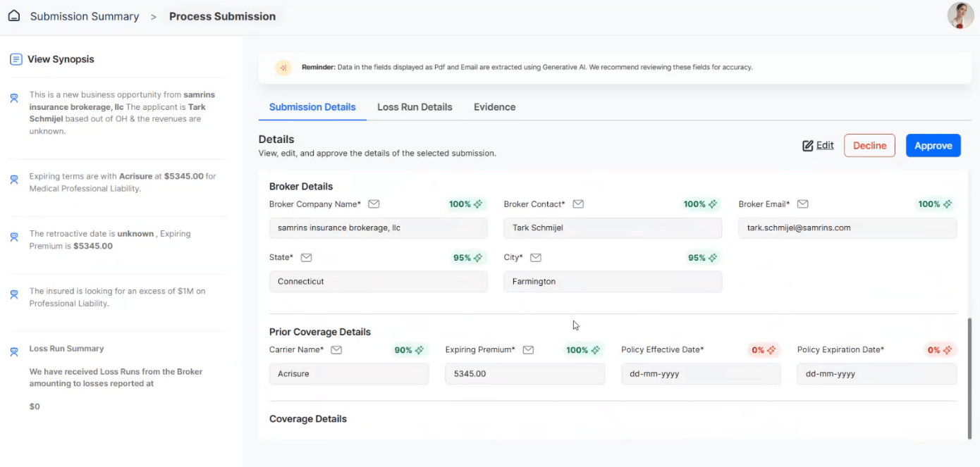Click the 0% confidence badge for Policy Effective Date
The image size is (980, 467).
click(x=764, y=350)
